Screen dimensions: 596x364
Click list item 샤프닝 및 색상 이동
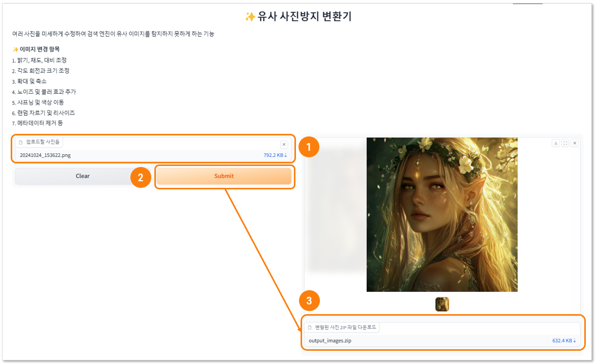pos(40,102)
